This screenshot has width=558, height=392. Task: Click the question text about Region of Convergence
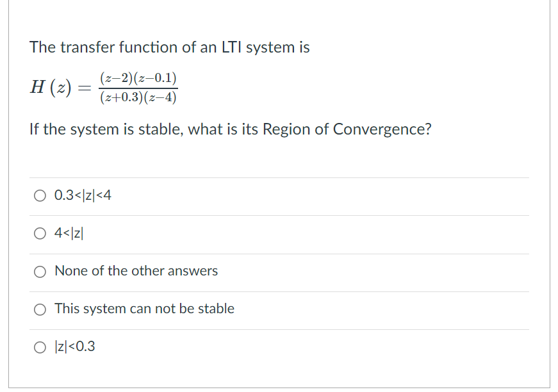(231, 129)
